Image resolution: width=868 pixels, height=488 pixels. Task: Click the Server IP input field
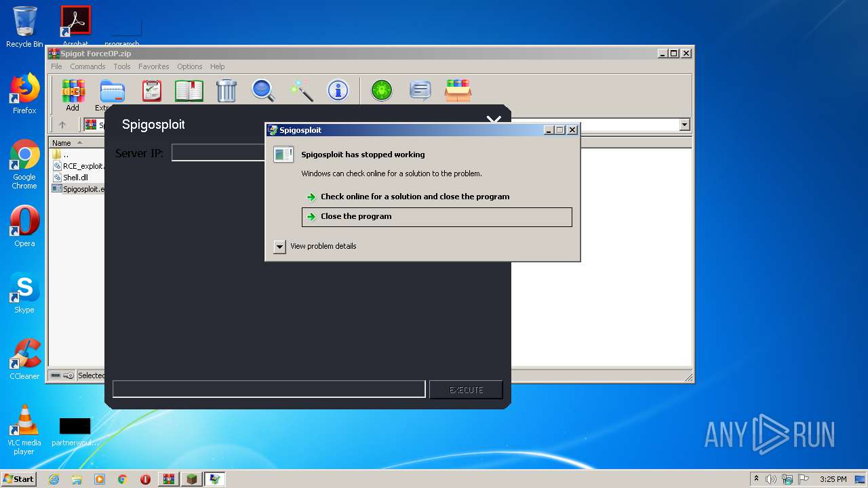pos(218,153)
